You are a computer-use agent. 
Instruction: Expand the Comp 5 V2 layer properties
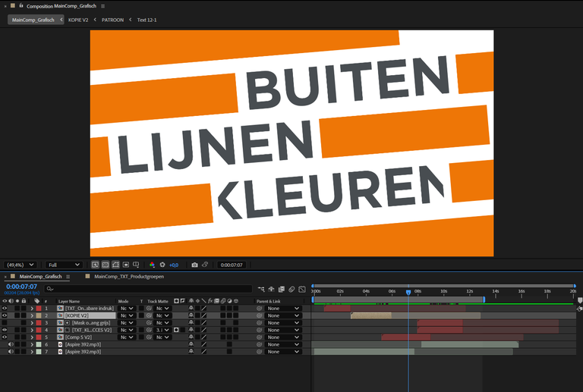coord(31,337)
